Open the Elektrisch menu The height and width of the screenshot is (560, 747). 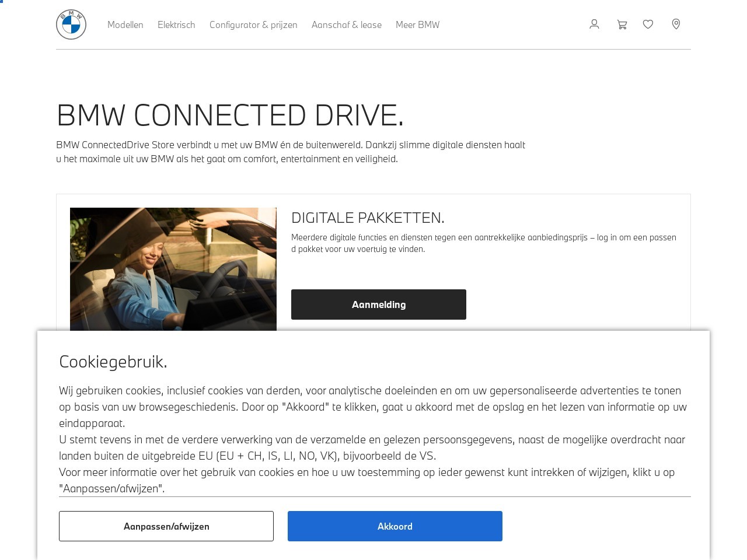176,24
